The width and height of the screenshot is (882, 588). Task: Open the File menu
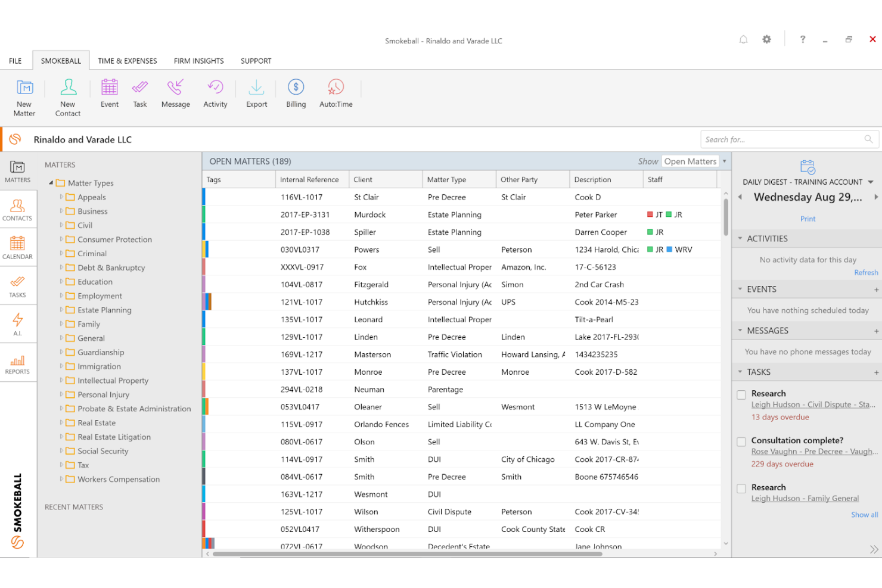click(x=15, y=61)
